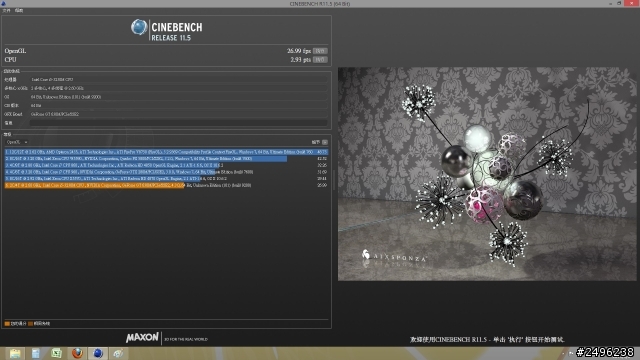The image size is (640, 360).
Task: Open the first menu in the menu bar
Action: 6,10
